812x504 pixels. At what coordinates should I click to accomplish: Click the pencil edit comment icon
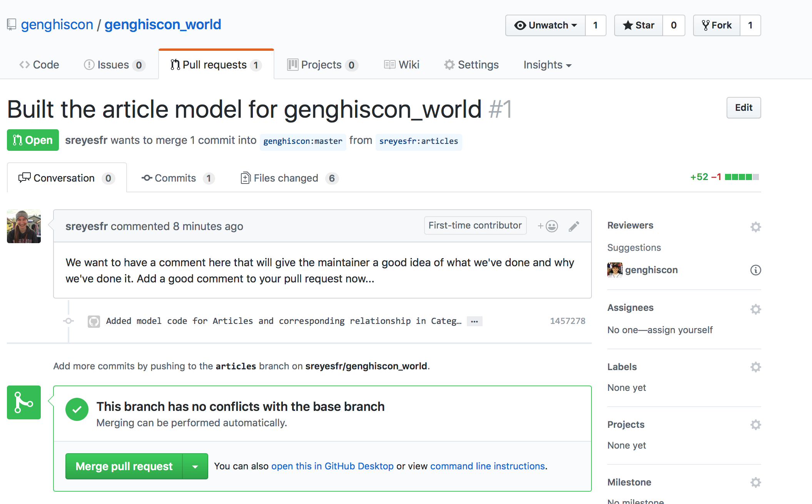pos(574,227)
